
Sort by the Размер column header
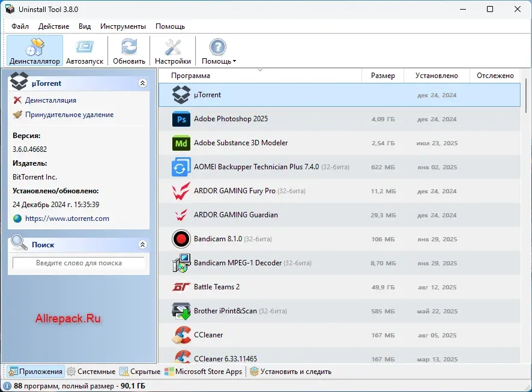[382, 76]
